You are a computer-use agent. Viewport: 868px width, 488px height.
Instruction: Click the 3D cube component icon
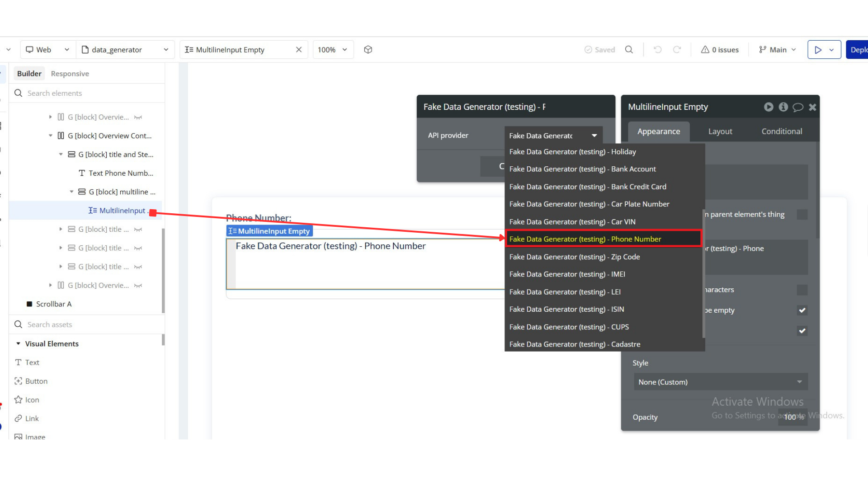click(368, 50)
